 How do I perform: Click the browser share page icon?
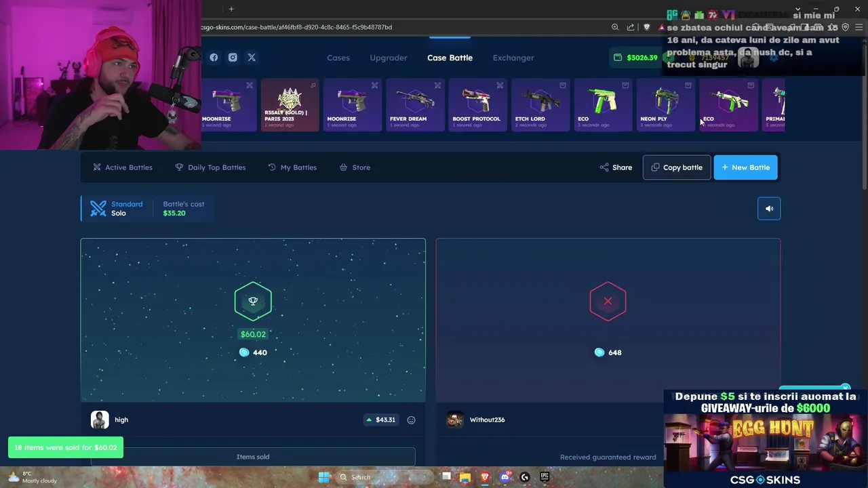pos(631,27)
